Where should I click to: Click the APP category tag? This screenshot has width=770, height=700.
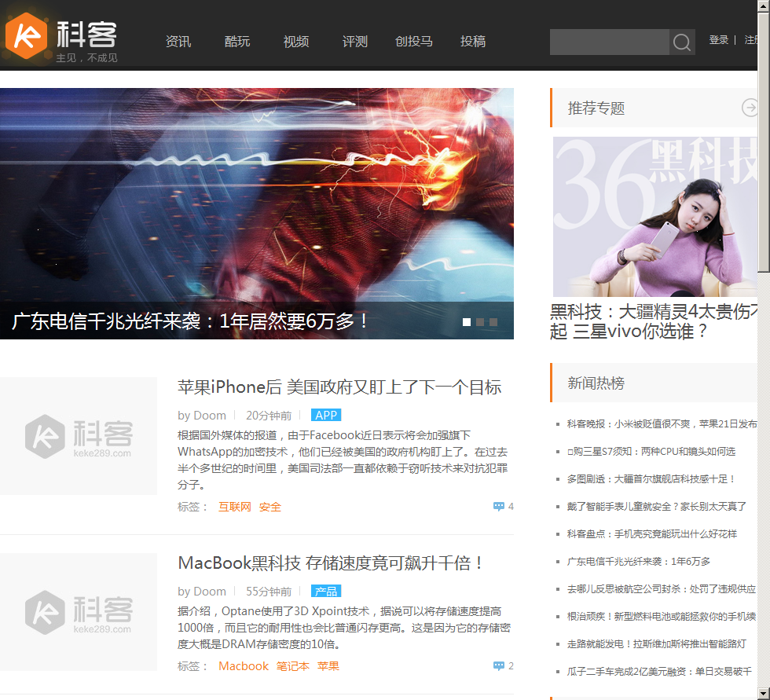click(x=326, y=416)
